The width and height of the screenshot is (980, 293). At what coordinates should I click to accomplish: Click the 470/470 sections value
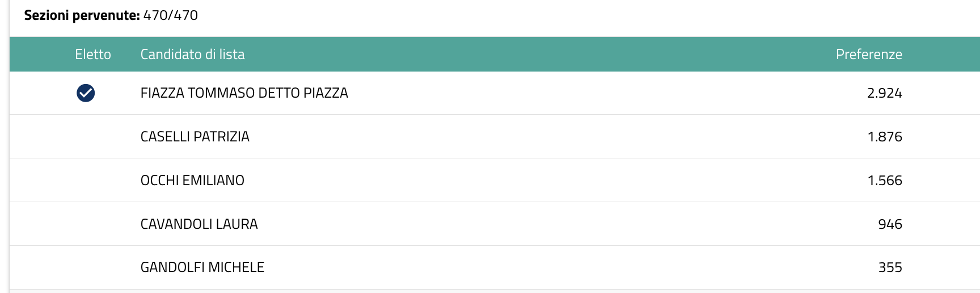[171, 15]
